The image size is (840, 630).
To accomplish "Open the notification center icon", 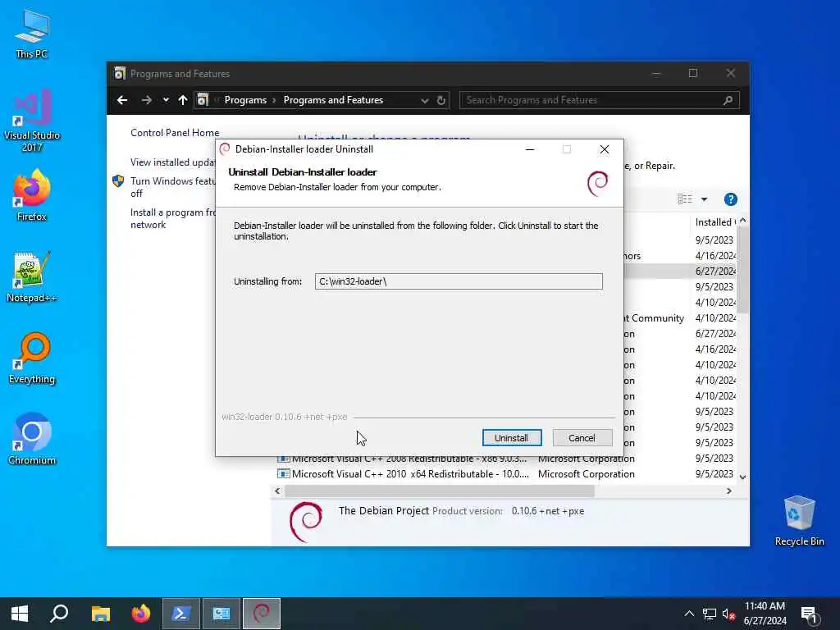I will point(810,614).
